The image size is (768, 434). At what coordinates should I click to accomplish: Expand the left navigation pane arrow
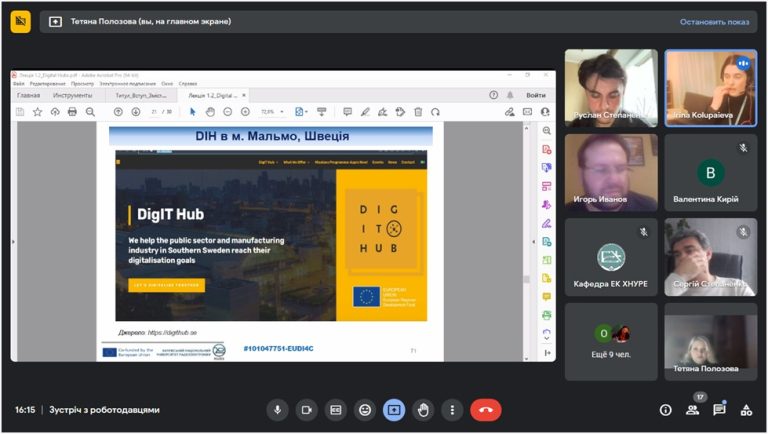coord(13,241)
